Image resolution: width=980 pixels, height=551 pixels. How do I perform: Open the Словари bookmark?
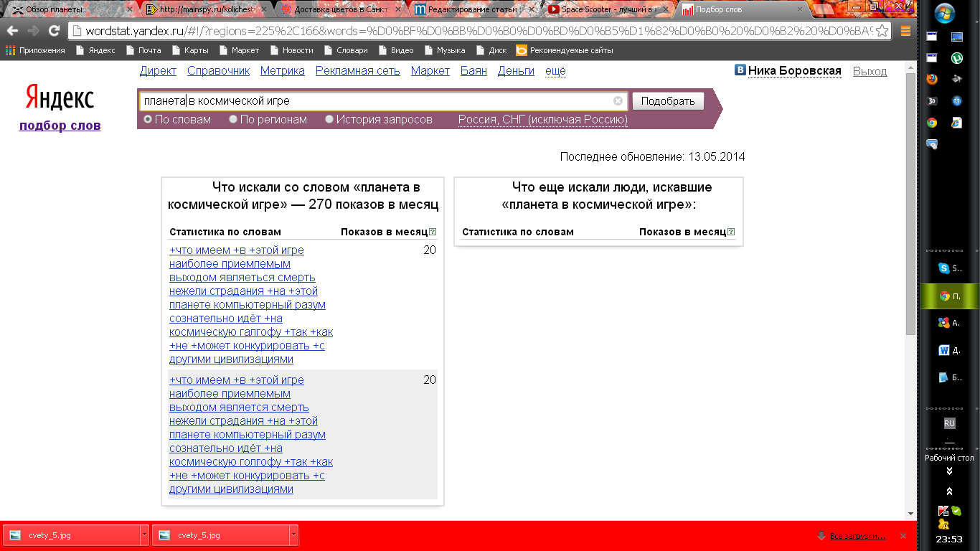coord(346,50)
